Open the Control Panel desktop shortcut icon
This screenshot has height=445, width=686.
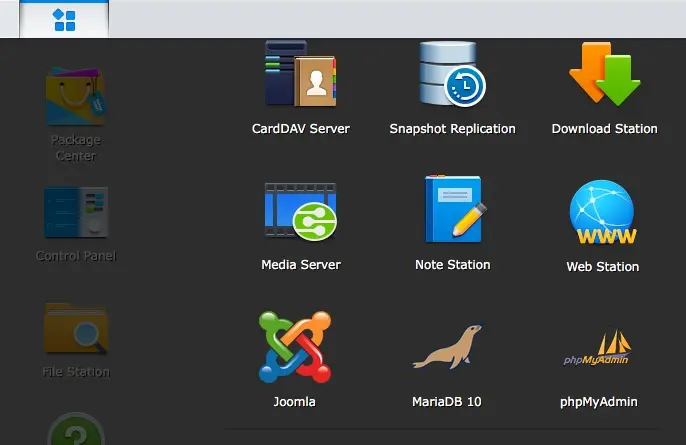tap(76, 212)
